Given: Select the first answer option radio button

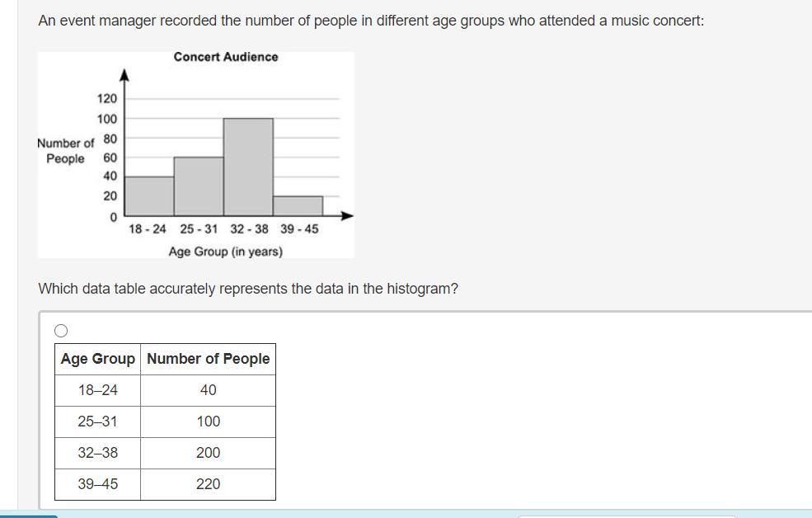Looking at the screenshot, I should coord(61,331).
